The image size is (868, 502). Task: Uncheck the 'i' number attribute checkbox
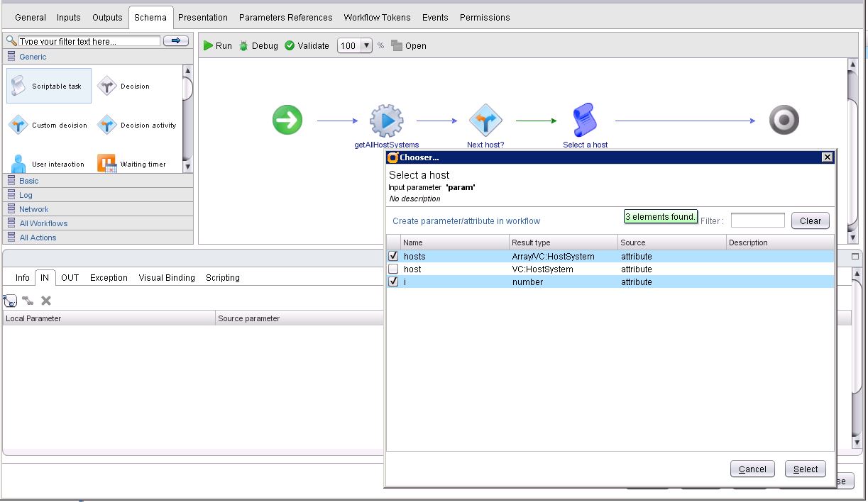pyautogui.click(x=393, y=281)
